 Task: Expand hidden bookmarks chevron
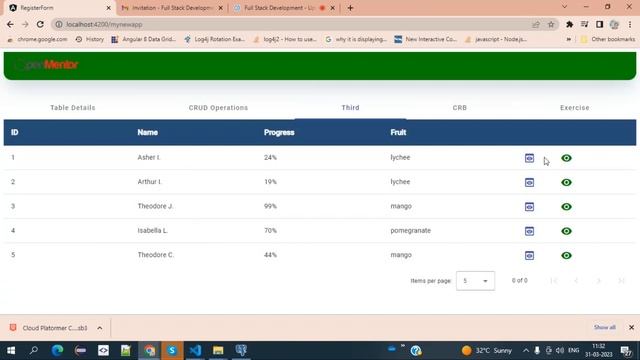click(x=569, y=39)
